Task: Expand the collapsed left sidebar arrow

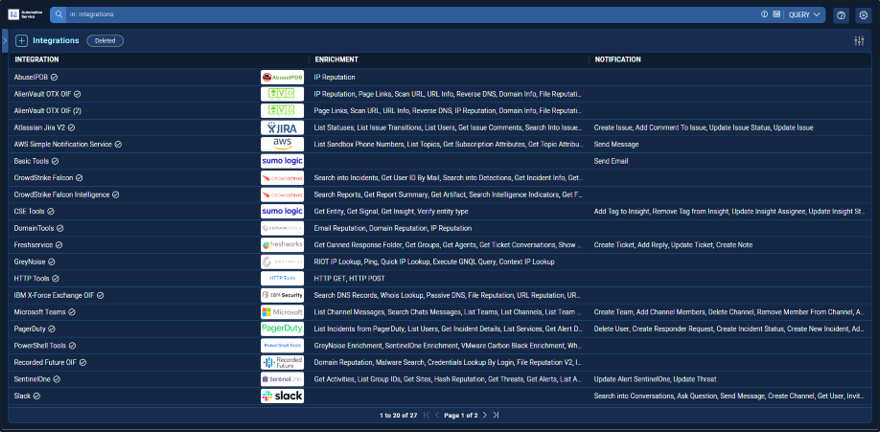Action: pyautogui.click(x=5, y=40)
